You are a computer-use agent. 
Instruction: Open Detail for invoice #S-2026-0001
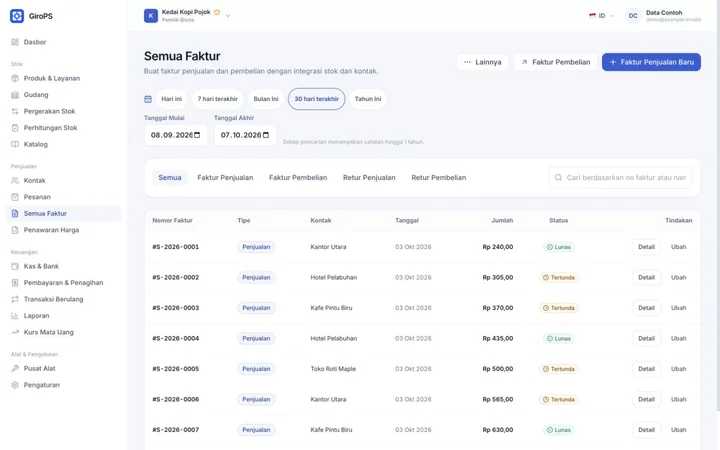pos(646,247)
